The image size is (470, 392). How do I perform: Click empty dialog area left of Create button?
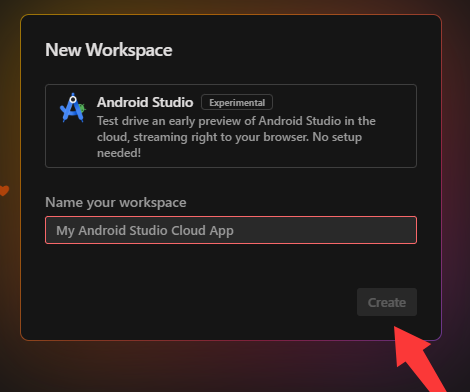pyautogui.click(x=200, y=302)
